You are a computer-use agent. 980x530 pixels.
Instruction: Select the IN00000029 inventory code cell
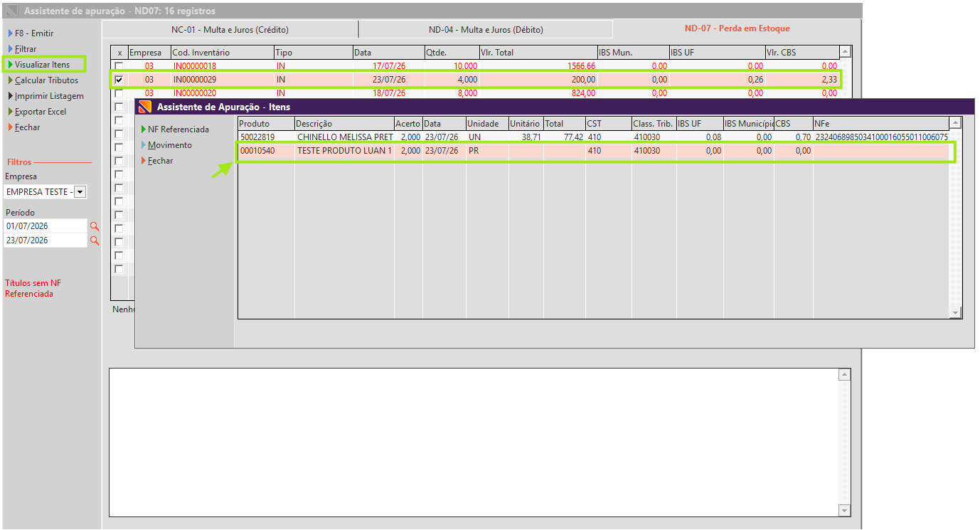pyautogui.click(x=223, y=80)
